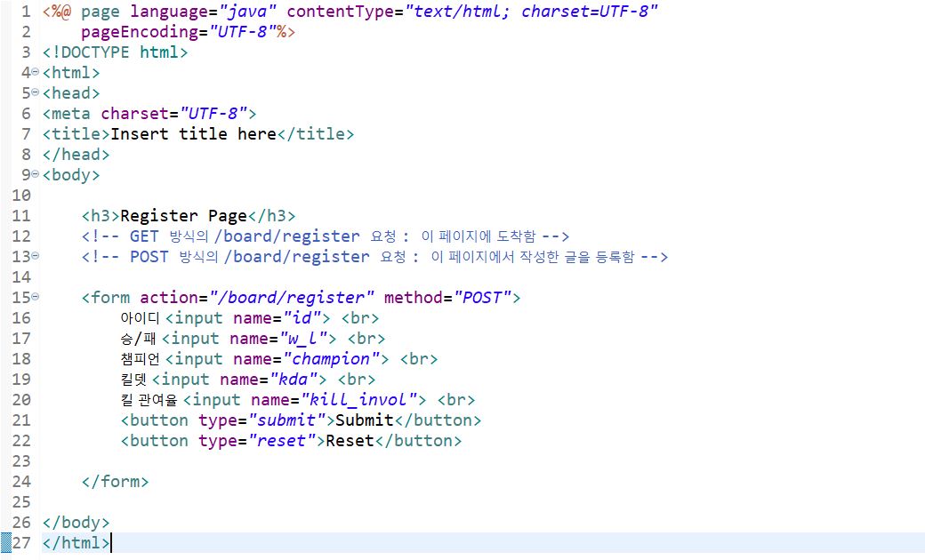Click the meta charset tag on line 6
This screenshot has height=560, width=925.
(x=149, y=113)
